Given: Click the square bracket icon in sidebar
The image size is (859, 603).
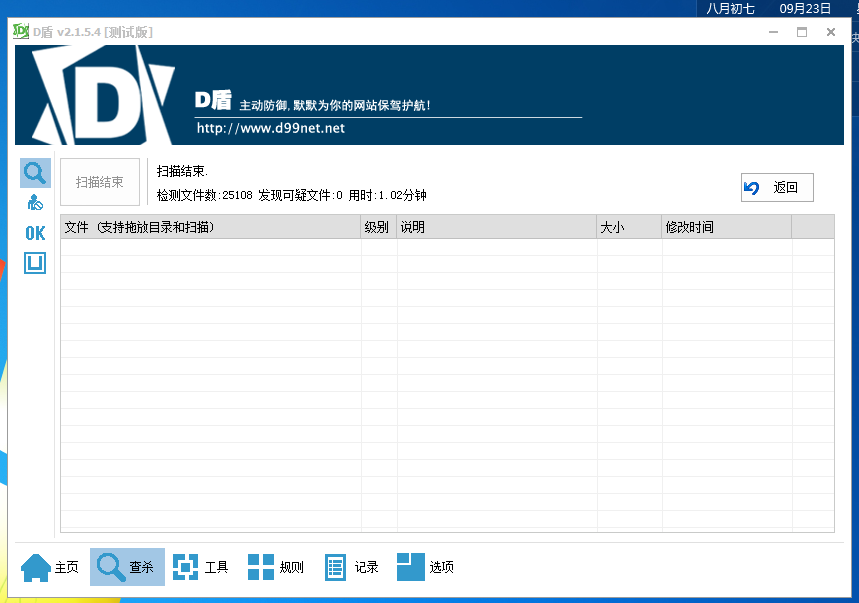Looking at the screenshot, I should pos(35,263).
